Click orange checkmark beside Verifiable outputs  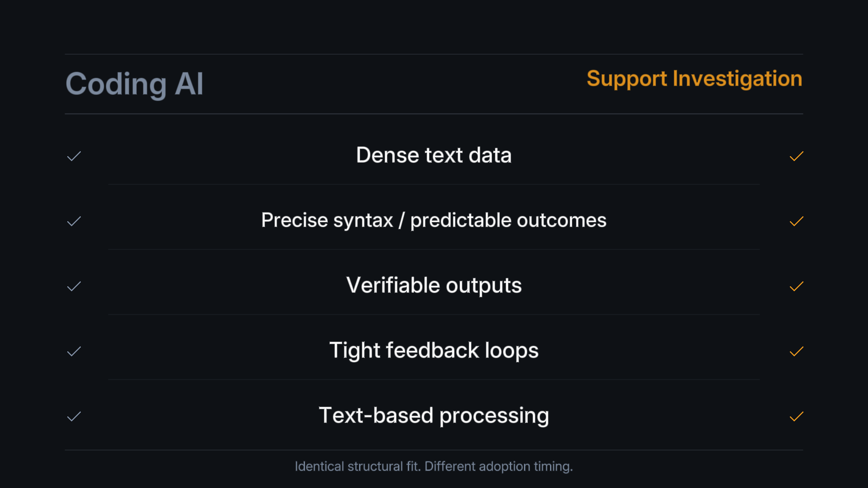tap(796, 286)
